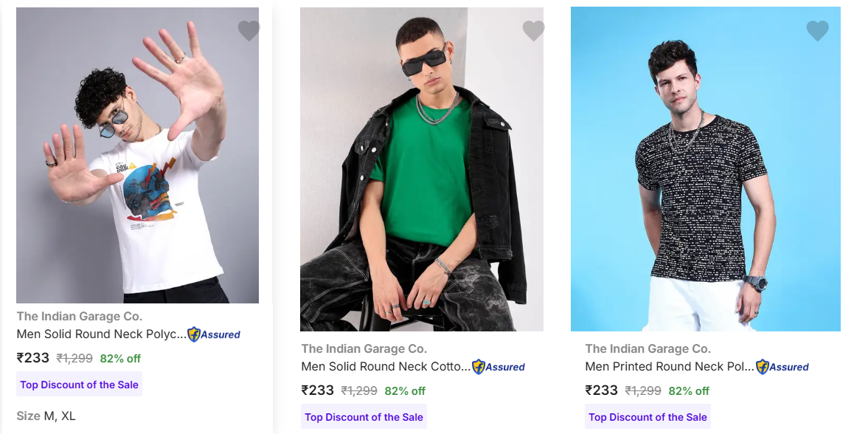Screen dimensions: 868x434
Task: Click Assured badge on printed t-shirt product
Action: pyautogui.click(x=782, y=367)
